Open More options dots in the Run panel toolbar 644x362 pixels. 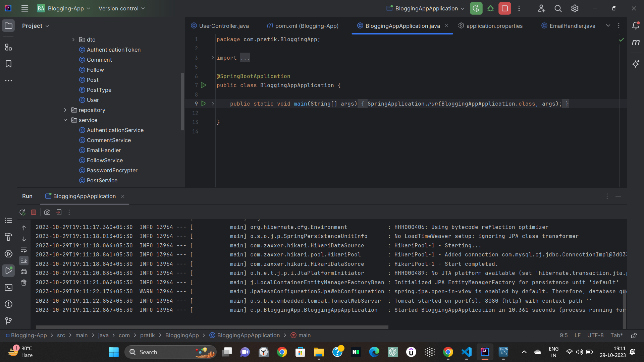coord(69,212)
